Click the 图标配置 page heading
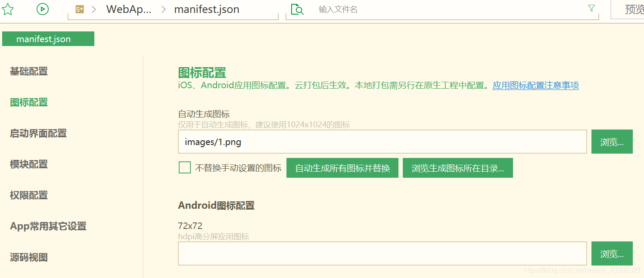This screenshot has width=644, height=278. pos(202,72)
